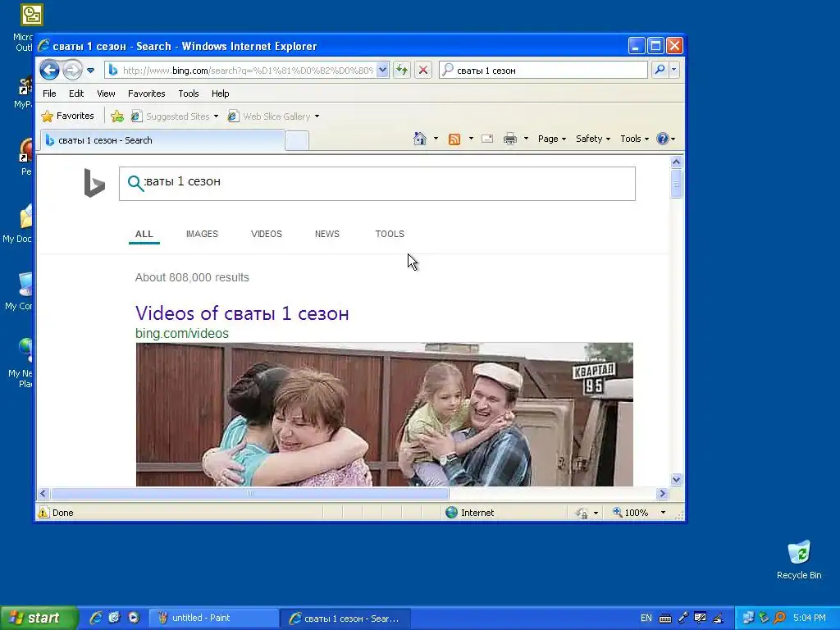Refresh the page with green arrows icon
The image size is (840, 630).
pyautogui.click(x=402, y=71)
